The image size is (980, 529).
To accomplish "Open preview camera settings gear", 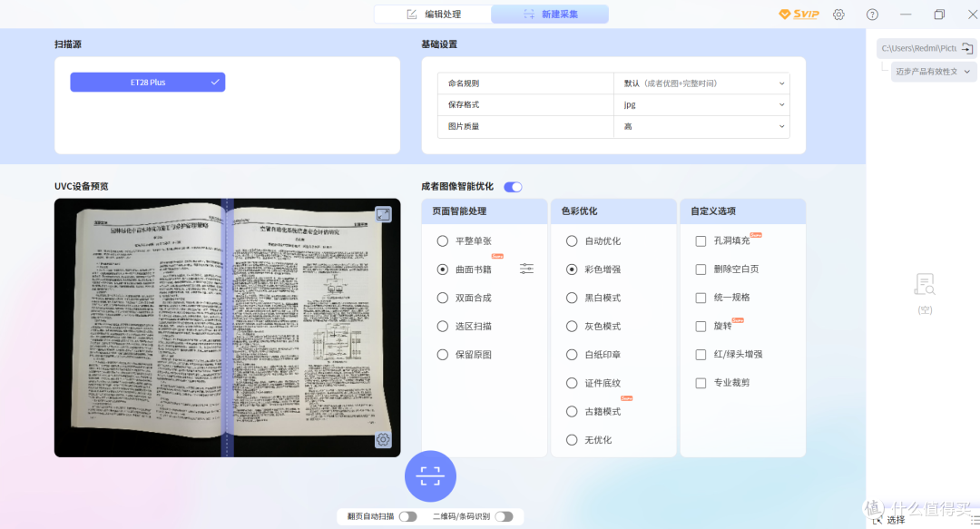I will [383, 439].
